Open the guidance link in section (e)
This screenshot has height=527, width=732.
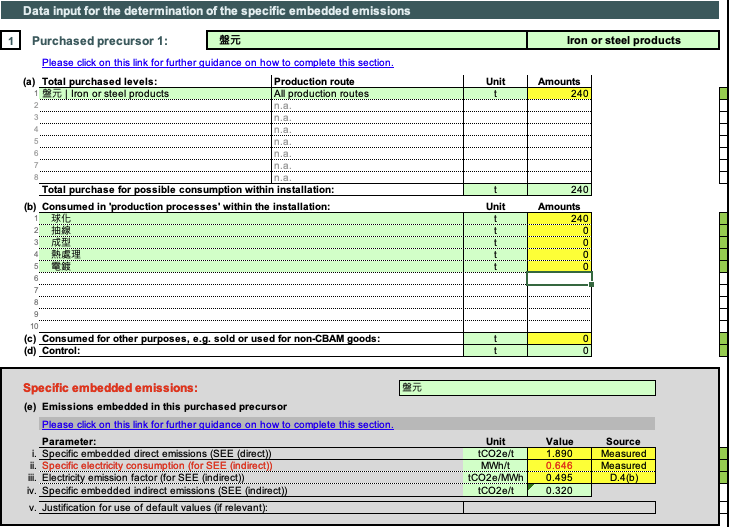(218, 424)
